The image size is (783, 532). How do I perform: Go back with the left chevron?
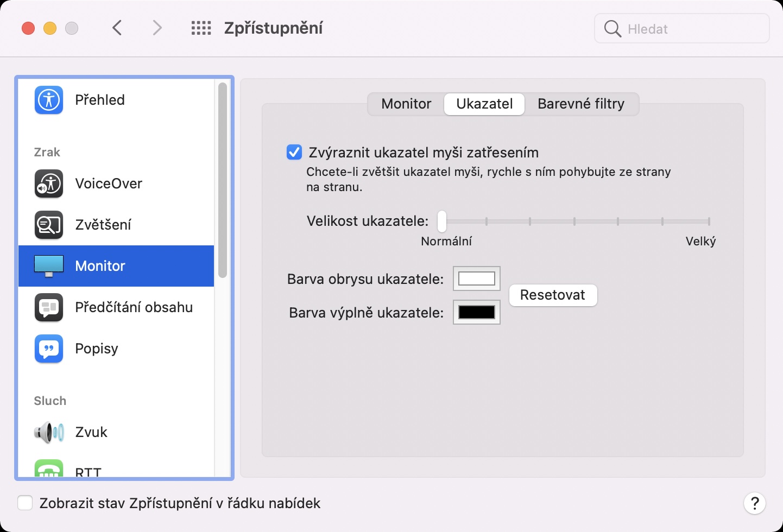[117, 28]
